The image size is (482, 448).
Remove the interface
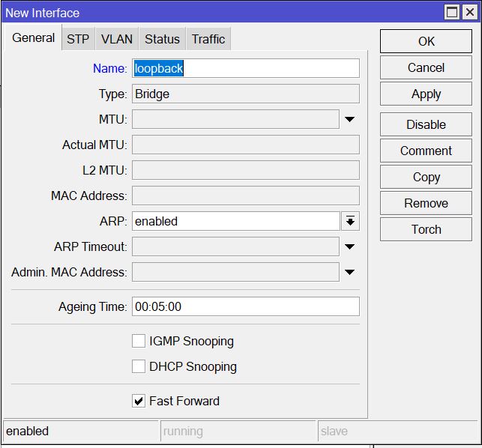426,203
